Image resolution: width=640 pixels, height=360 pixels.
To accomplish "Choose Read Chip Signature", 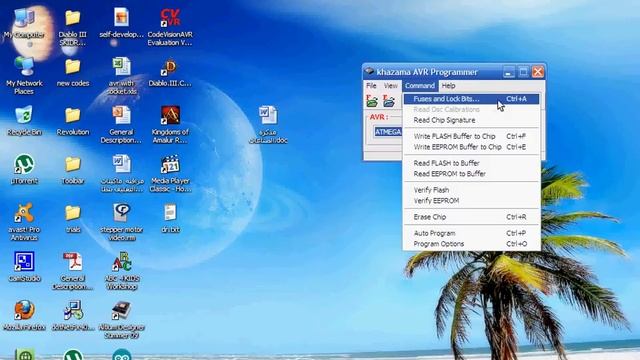I will 471,120.
